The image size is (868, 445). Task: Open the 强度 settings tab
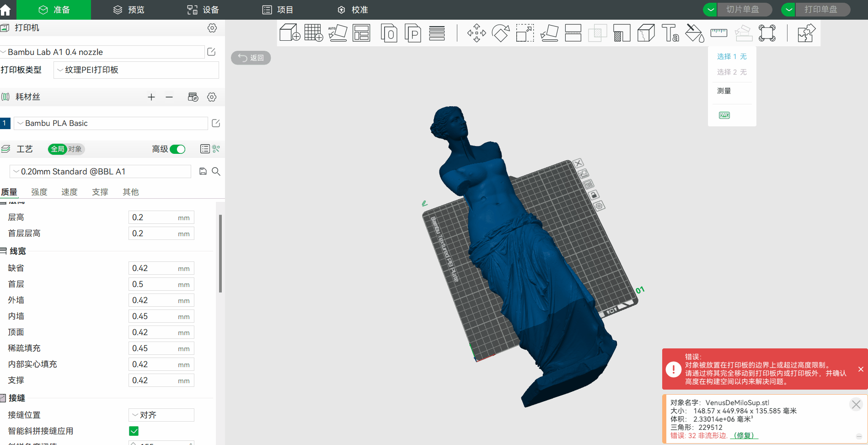click(x=39, y=192)
